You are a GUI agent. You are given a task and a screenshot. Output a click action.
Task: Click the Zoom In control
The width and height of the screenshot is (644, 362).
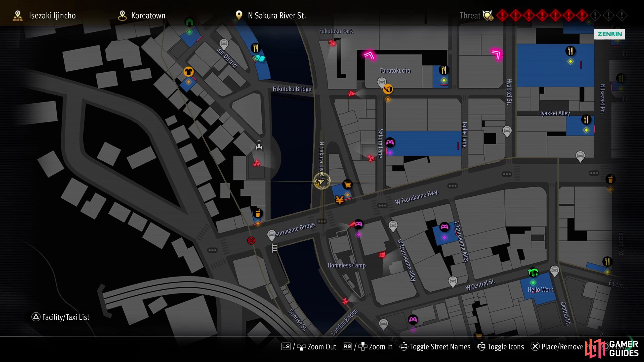[x=368, y=347]
